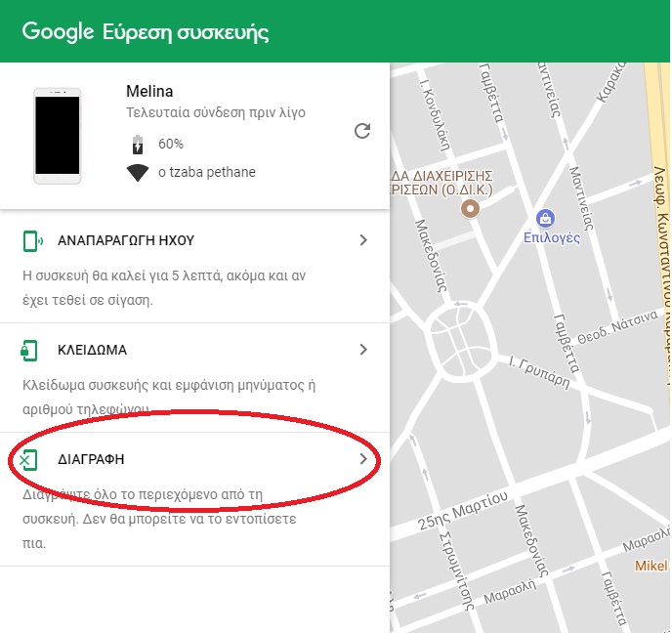Click the roundabout on the map
672x633 pixels.
(461, 342)
